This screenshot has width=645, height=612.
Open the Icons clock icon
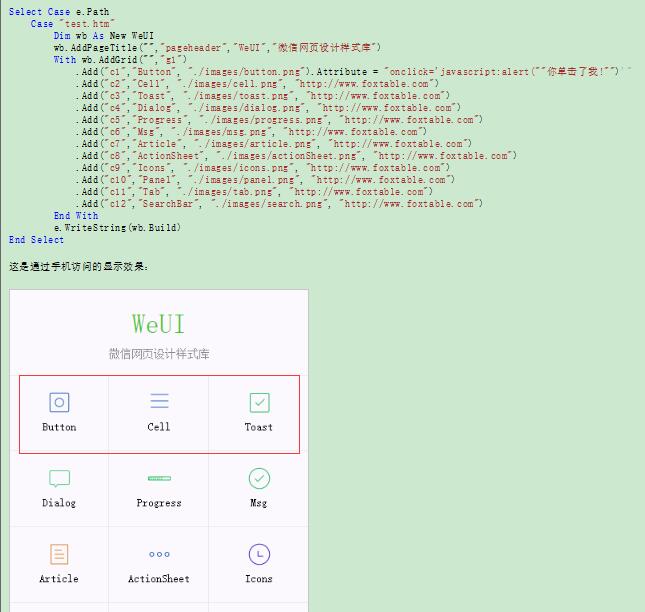click(x=260, y=554)
